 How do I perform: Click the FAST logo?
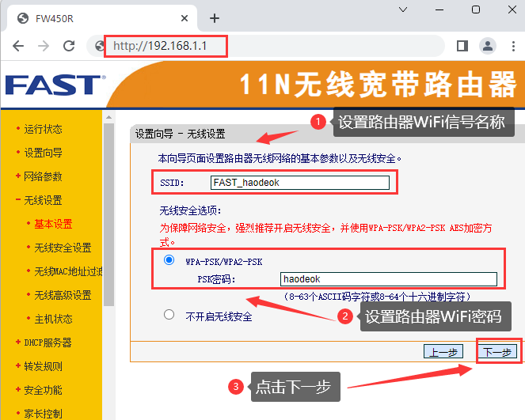click(55, 85)
